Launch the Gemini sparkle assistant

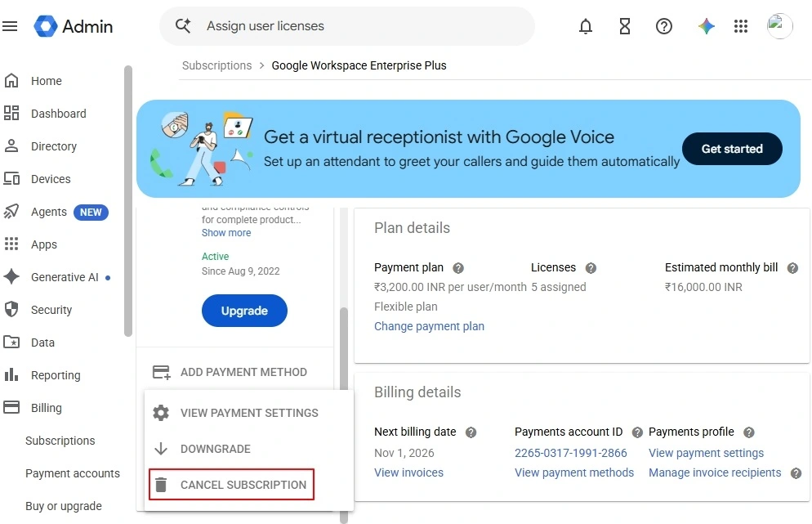(x=706, y=26)
